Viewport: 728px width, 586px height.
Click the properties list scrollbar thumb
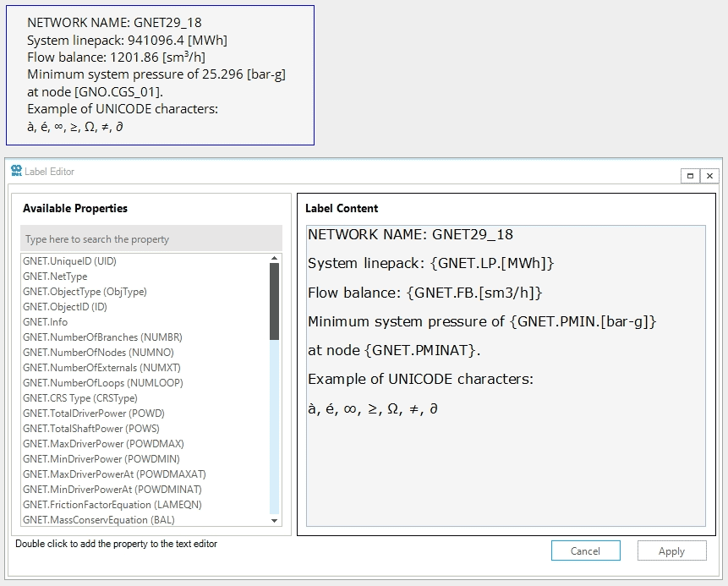pyautogui.click(x=274, y=300)
